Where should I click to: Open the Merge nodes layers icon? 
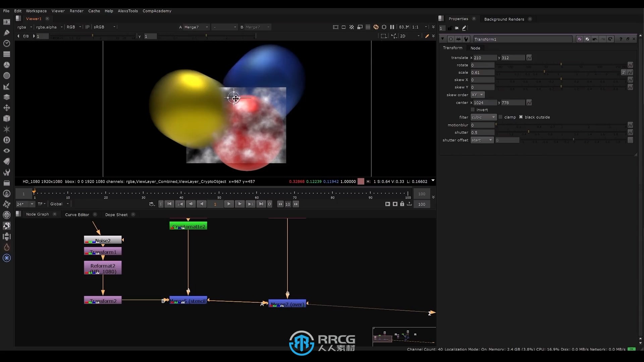click(x=7, y=97)
